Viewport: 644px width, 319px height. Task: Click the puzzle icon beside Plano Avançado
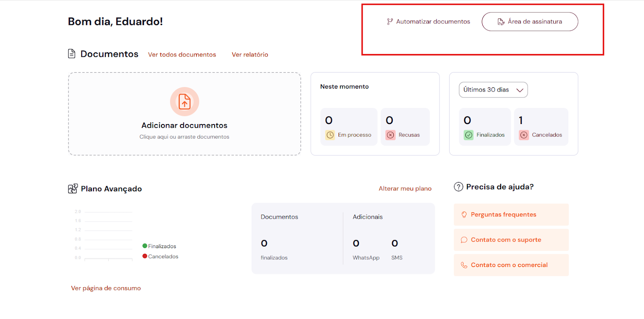[73, 188]
